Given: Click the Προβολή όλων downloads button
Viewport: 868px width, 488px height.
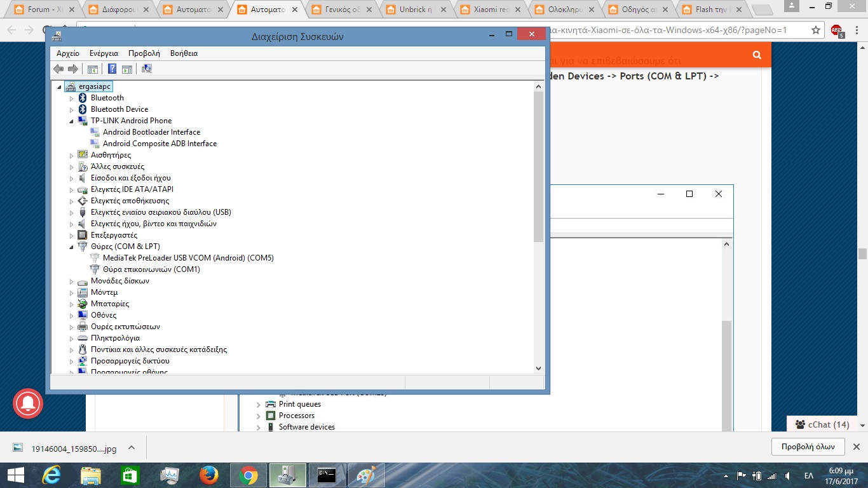Looking at the screenshot, I should [808, 447].
